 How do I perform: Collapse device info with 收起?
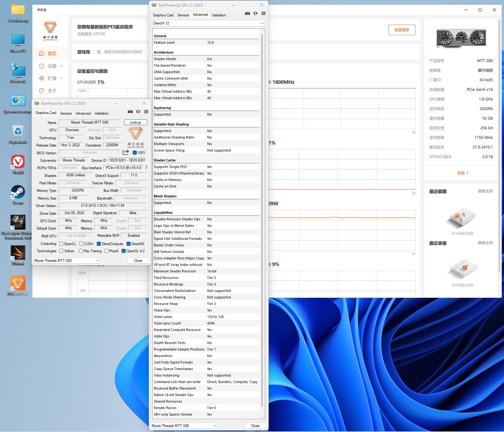pos(463,173)
